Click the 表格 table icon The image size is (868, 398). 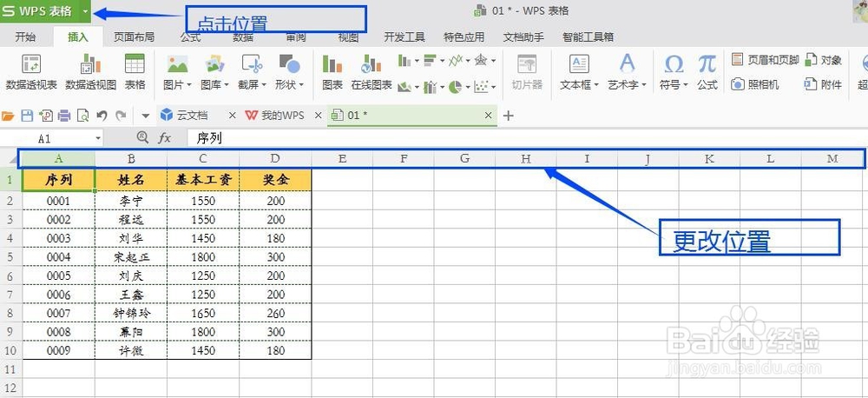135,72
